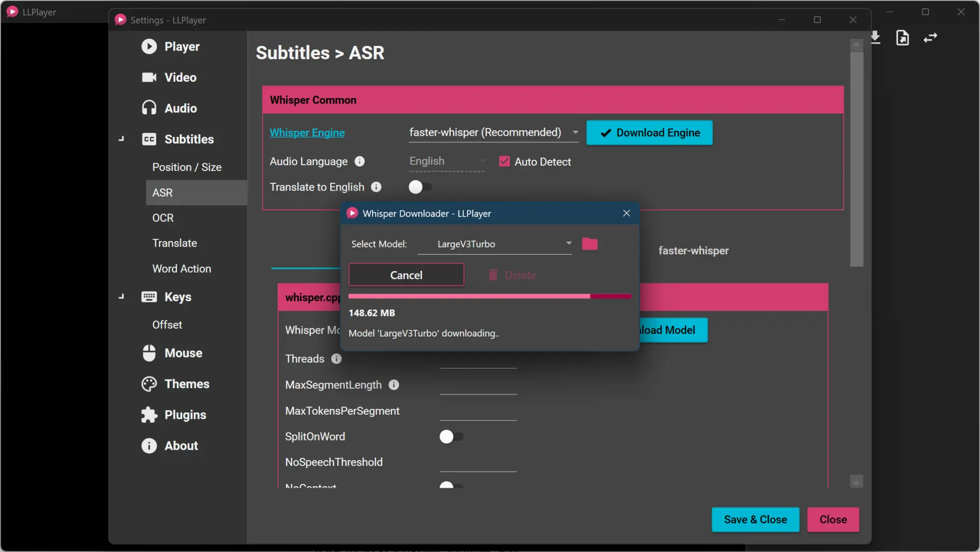This screenshot has width=980, height=552.
Task: Click the MaxSegmentLength input field
Action: pos(478,385)
